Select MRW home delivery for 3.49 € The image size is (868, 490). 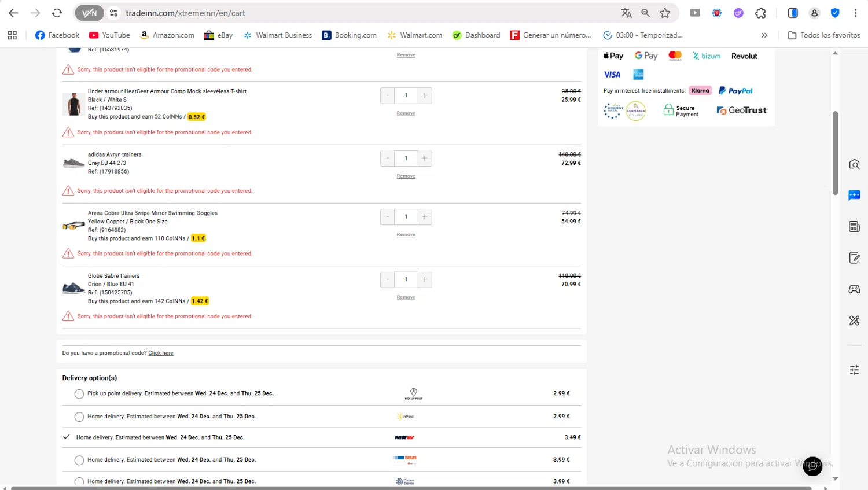tap(67, 437)
